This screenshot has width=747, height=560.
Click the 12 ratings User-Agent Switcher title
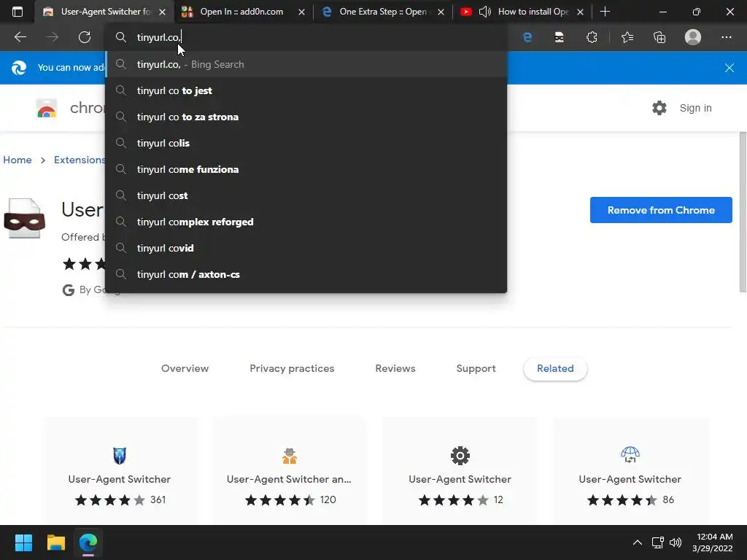pos(460,479)
